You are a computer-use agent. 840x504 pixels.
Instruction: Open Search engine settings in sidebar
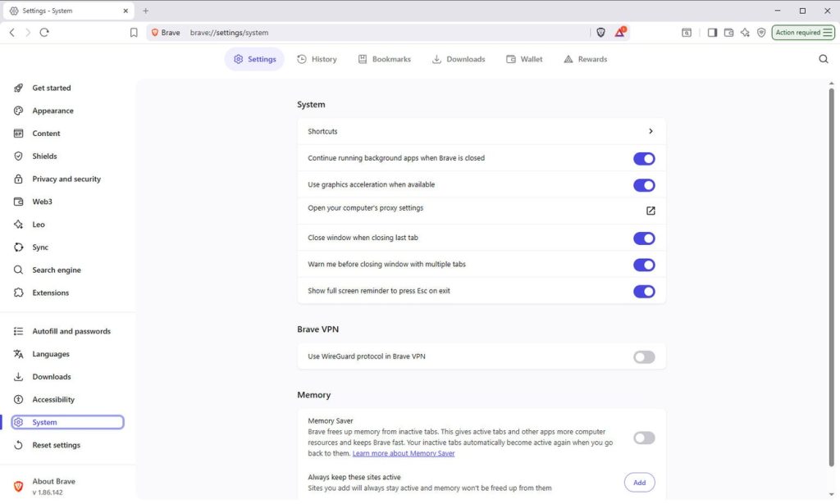click(x=57, y=270)
